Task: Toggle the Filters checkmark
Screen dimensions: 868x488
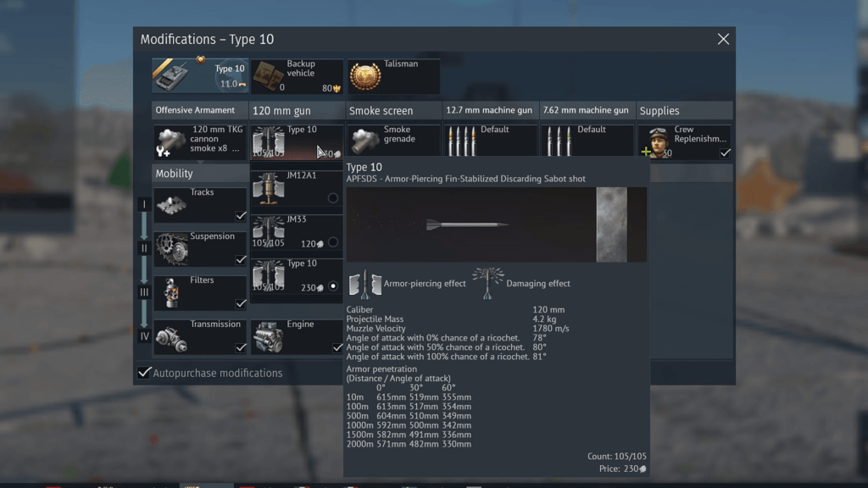Action: click(240, 304)
